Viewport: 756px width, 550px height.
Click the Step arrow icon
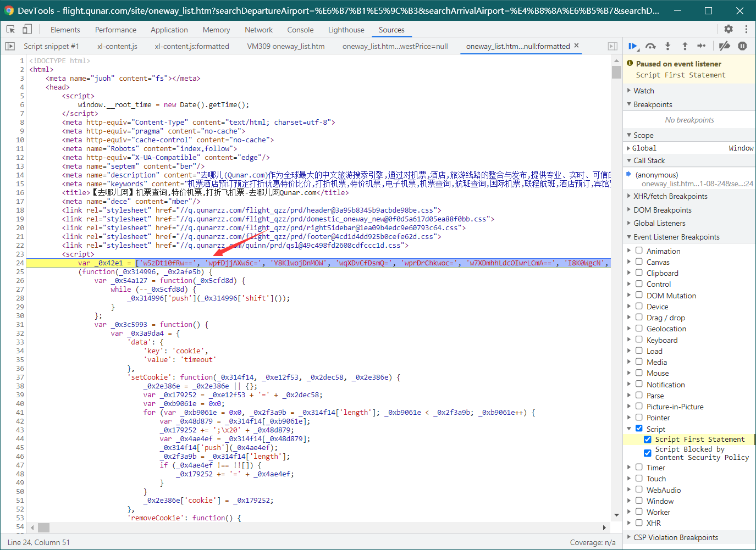click(702, 46)
